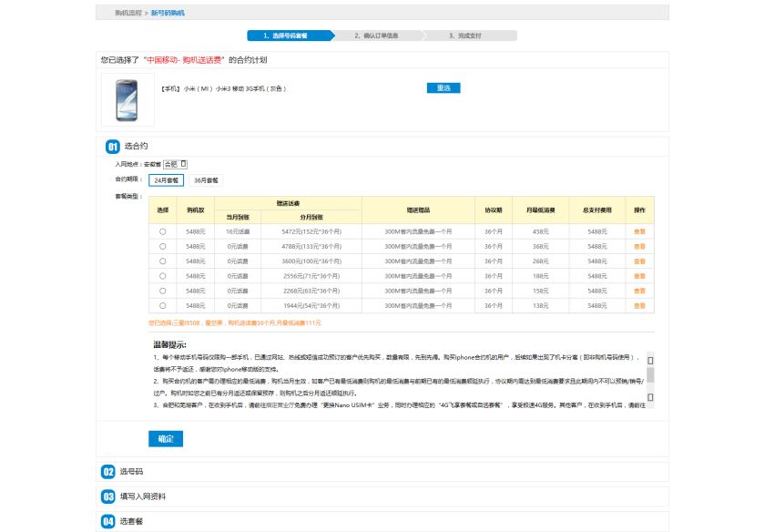Click 查看 for the 158元 plan row
The height and width of the screenshot is (532, 765).
(x=639, y=291)
